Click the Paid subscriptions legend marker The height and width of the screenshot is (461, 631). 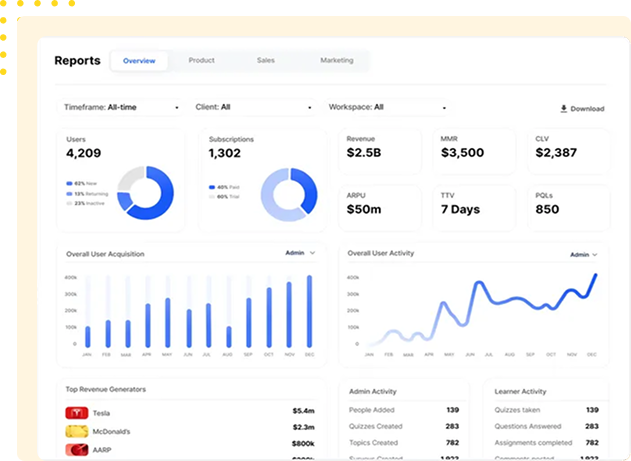tap(211, 187)
